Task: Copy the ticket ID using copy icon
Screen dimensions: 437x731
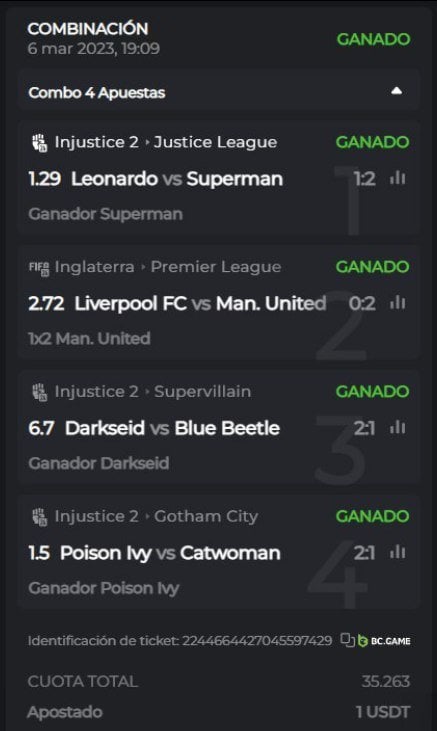Action: click(347, 640)
